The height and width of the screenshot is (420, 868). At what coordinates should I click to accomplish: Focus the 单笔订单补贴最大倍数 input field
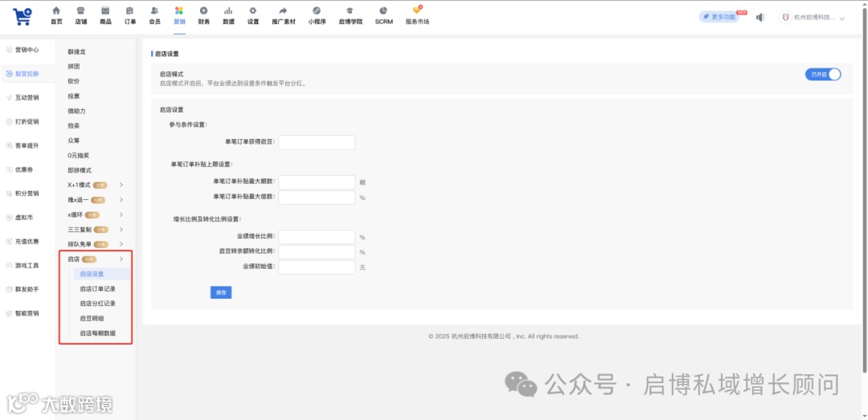[x=317, y=197]
